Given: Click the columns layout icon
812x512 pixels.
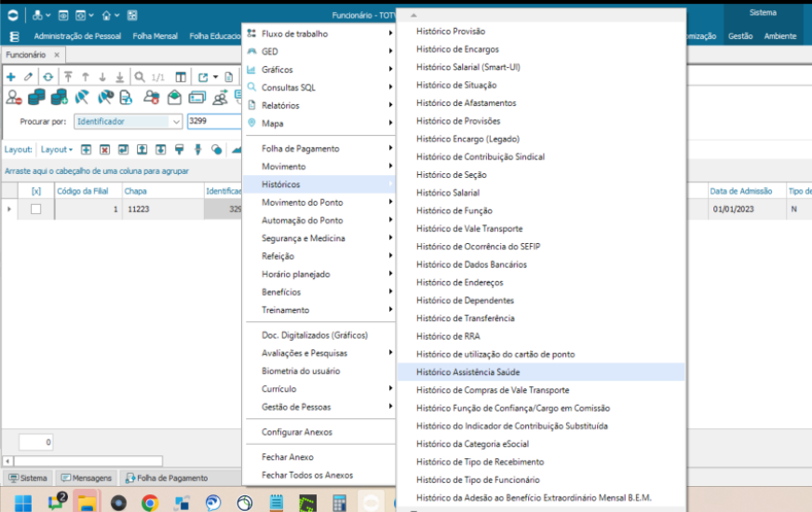Looking at the screenshot, I should pos(181,77).
